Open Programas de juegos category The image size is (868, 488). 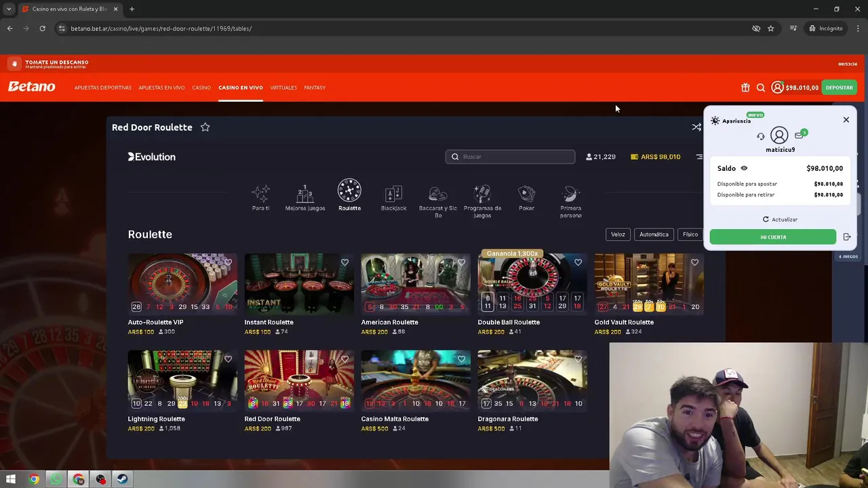(x=482, y=201)
